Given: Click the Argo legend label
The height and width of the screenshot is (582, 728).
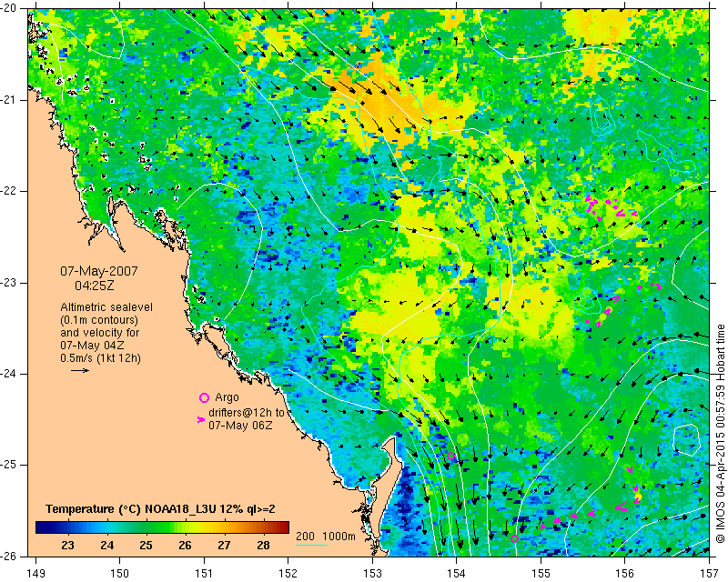Looking at the screenshot, I should pyautogui.click(x=227, y=397).
